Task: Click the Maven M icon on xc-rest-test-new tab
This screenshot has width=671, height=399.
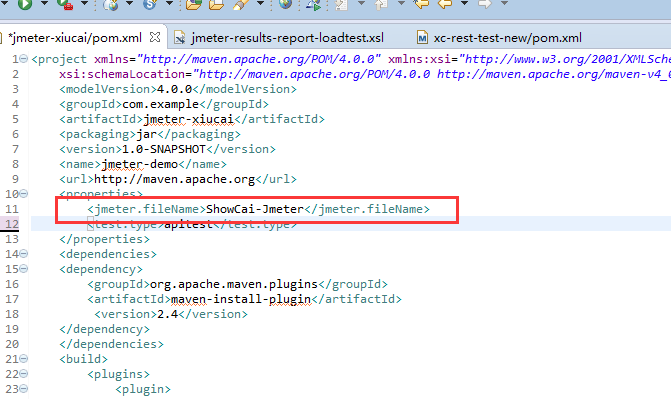Action: tap(422, 38)
